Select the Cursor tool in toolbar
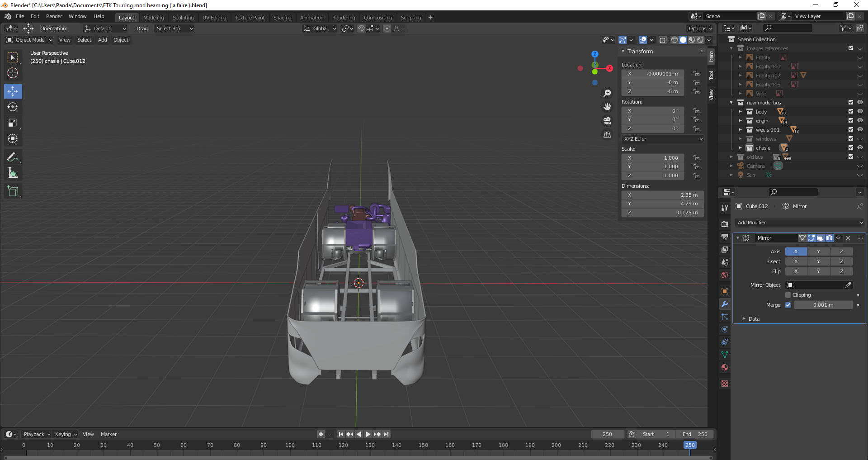 coord(13,73)
